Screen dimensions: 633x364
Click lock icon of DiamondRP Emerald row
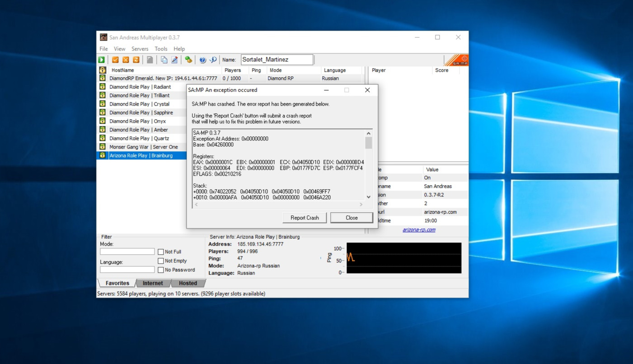click(x=103, y=78)
